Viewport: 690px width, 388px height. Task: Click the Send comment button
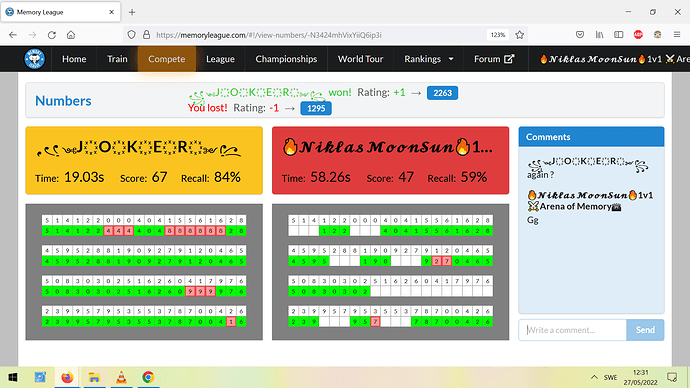pyautogui.click(x=645, y=330)
